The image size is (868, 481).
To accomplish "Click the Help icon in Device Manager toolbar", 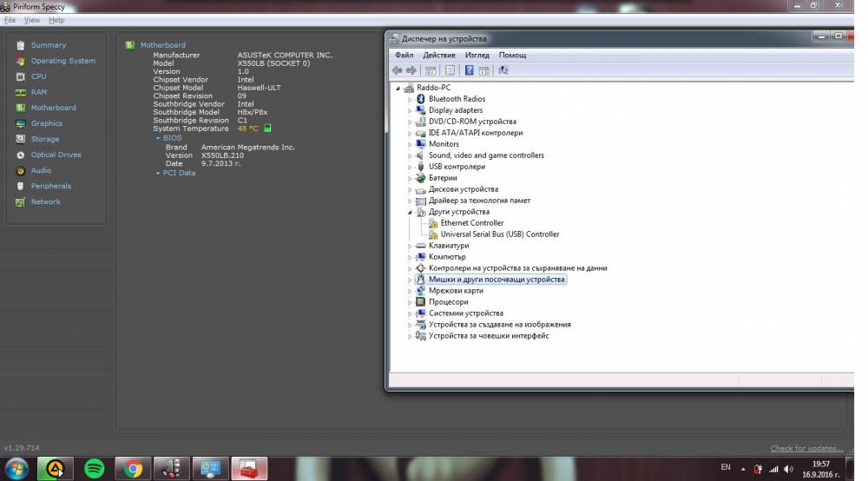I will (469, 70).
